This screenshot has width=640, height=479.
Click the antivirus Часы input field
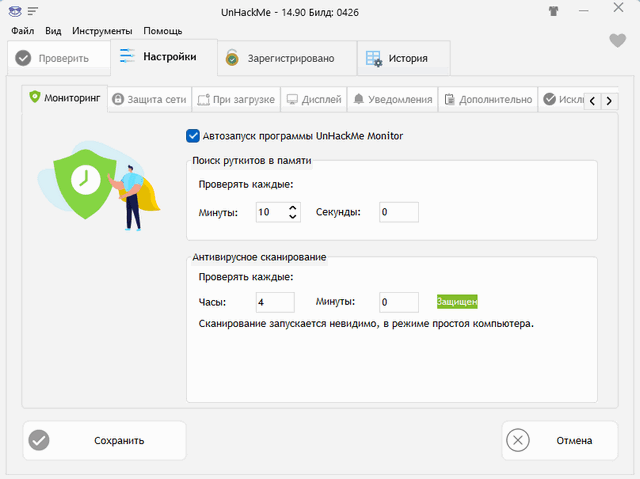(x=274, y=302)
